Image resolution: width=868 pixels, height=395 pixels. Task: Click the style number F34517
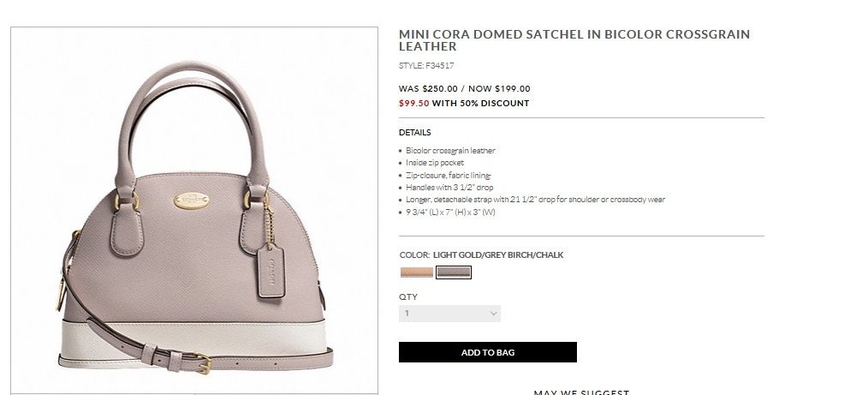tap(426, 65)
